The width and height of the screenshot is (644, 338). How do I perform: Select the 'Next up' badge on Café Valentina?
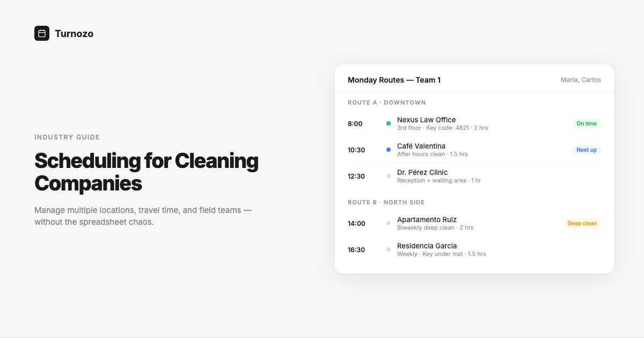click(x=586, y=150)
